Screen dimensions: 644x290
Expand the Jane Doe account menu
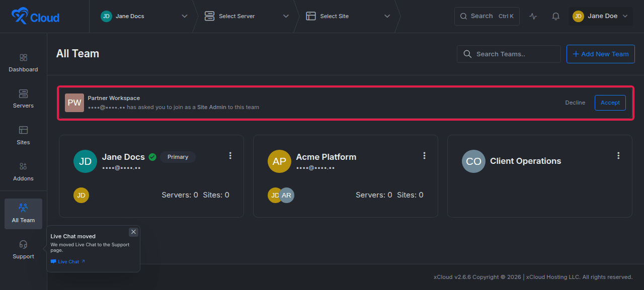point(601,16)
